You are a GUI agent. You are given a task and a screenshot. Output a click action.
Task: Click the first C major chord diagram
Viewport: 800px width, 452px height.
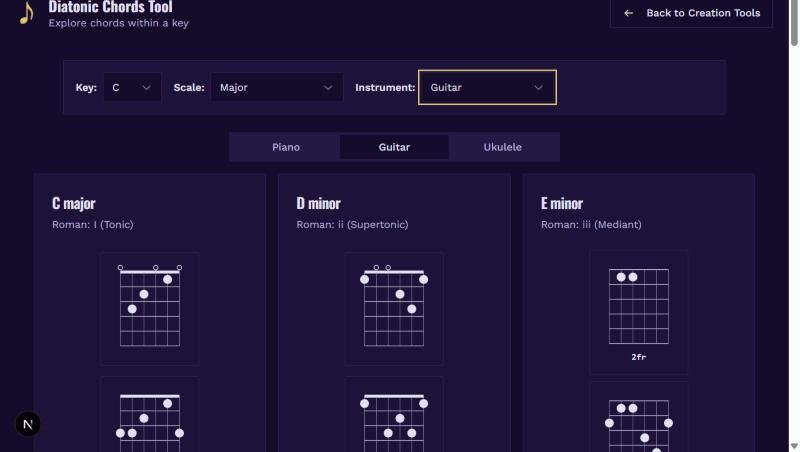pos(149,308)
